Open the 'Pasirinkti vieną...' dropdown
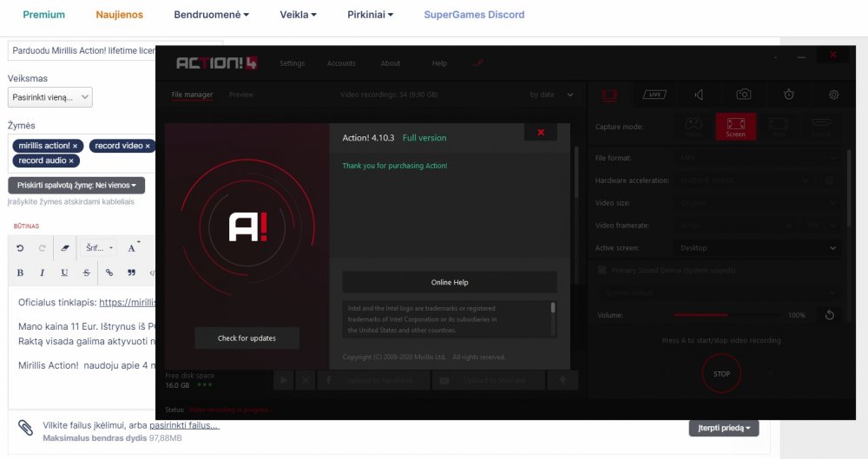This screenshot has width=868, height=459. click(49, 97)
